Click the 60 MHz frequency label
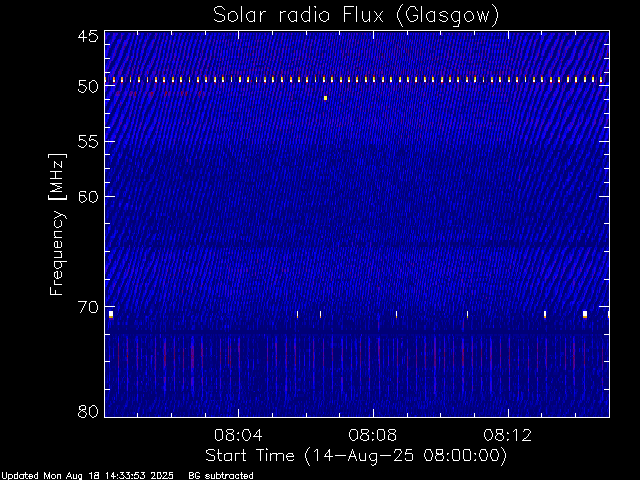This screenshot has width=640, height=480. tap(88, 197)
